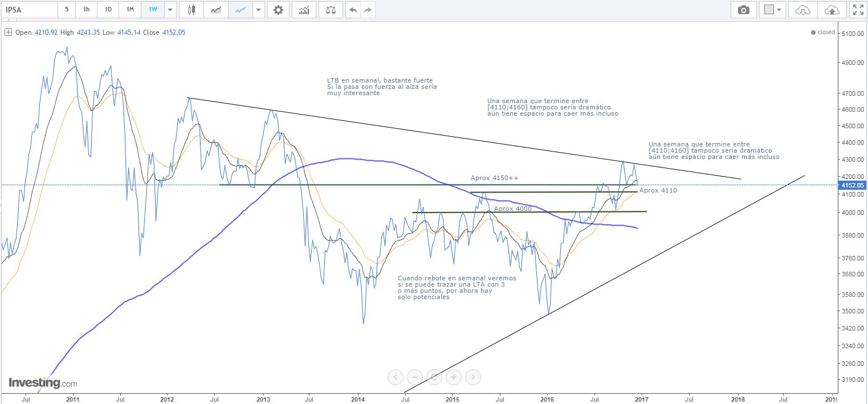868x404 pixels.
Task: Click the Open value 4210.92
Action: point(46,32)
